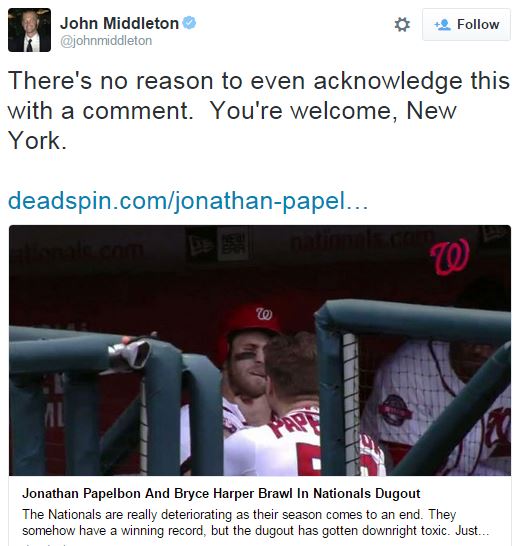Click the John Middleton display name
Viewport: 521px width, 546px height.
[119, 23]
